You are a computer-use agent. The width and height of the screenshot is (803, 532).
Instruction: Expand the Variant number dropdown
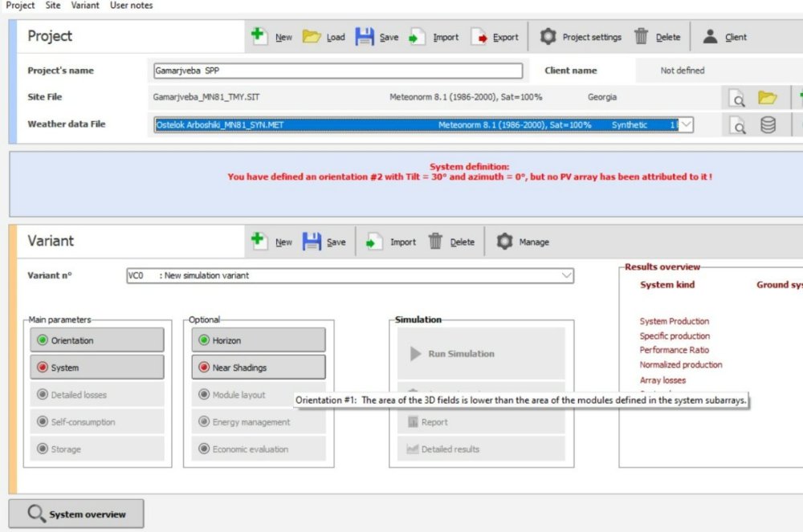coord(567,275)
